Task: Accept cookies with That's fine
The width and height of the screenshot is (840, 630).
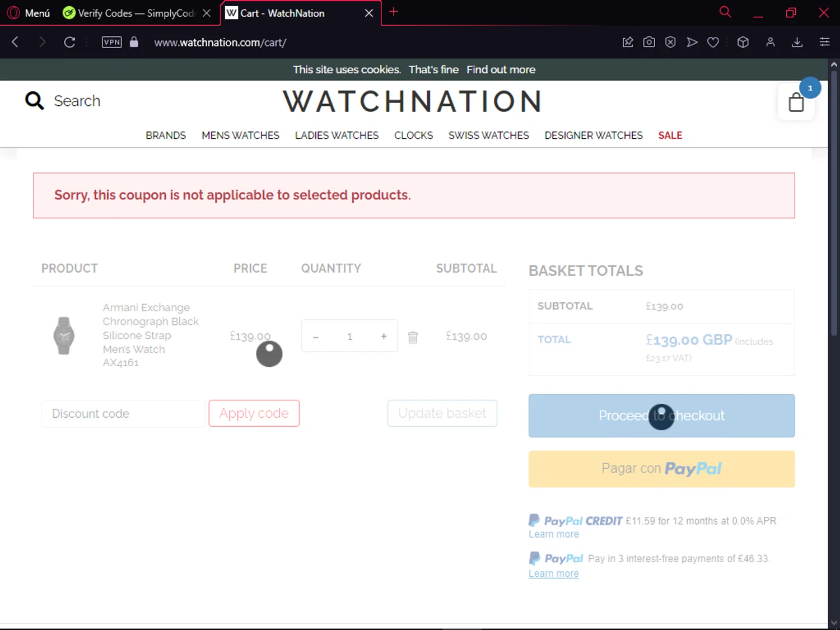Action: 433,69
